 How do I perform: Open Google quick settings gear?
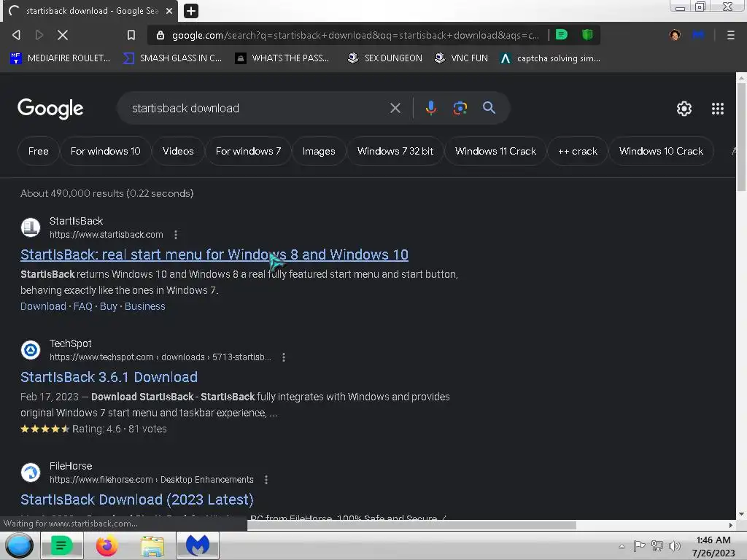(684, 109)
